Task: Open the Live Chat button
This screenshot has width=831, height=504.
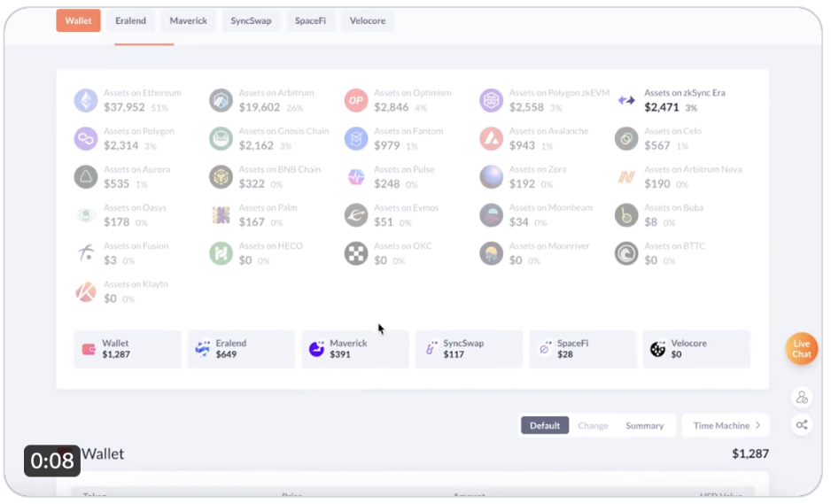Action: click(802, 349)
